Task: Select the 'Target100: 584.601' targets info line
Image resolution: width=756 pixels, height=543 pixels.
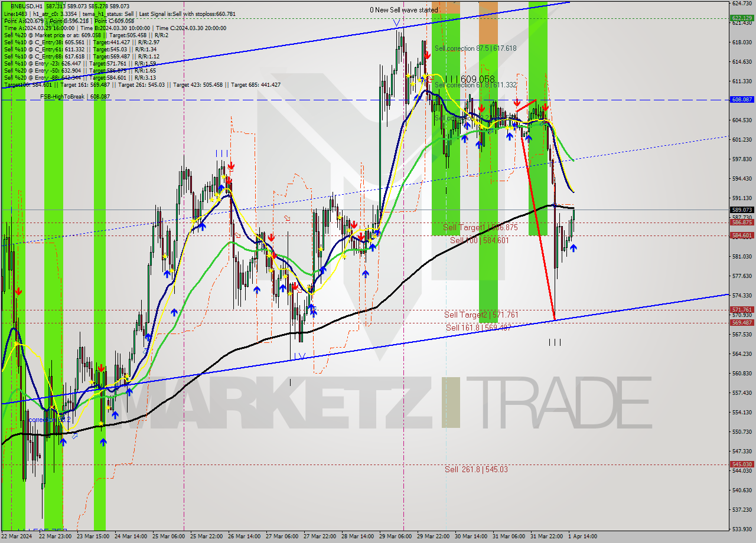Action: point(142,85)
